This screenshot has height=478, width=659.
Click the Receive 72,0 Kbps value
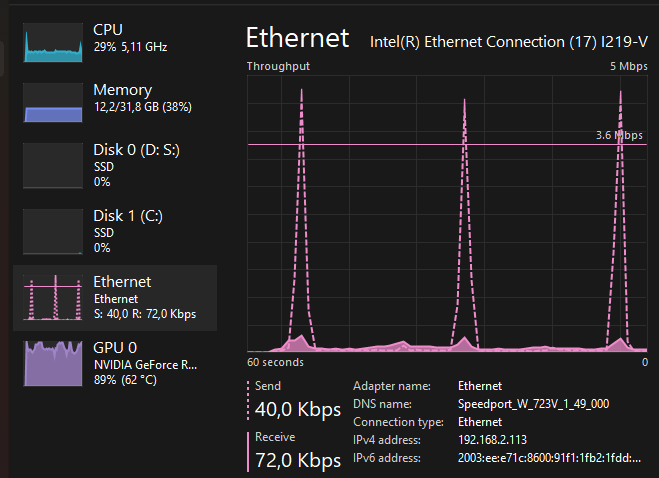297,460
